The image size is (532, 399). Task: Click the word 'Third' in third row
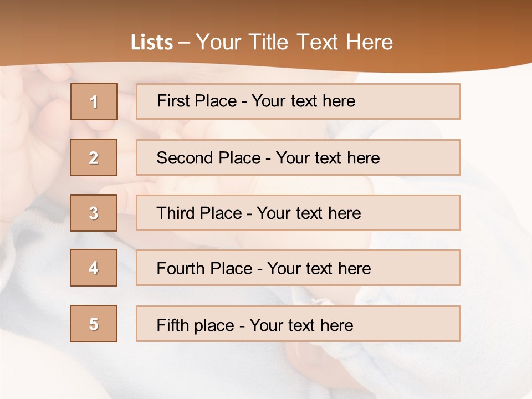[175, 213]
